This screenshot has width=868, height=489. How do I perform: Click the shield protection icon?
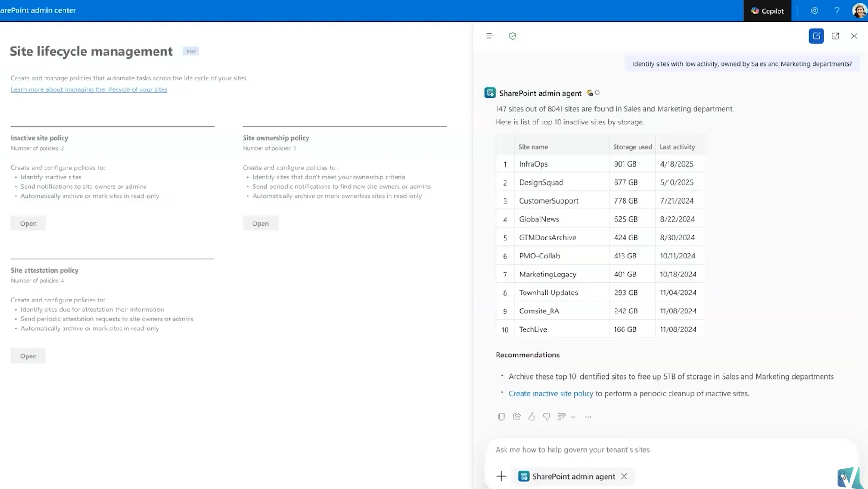point(513,36)
